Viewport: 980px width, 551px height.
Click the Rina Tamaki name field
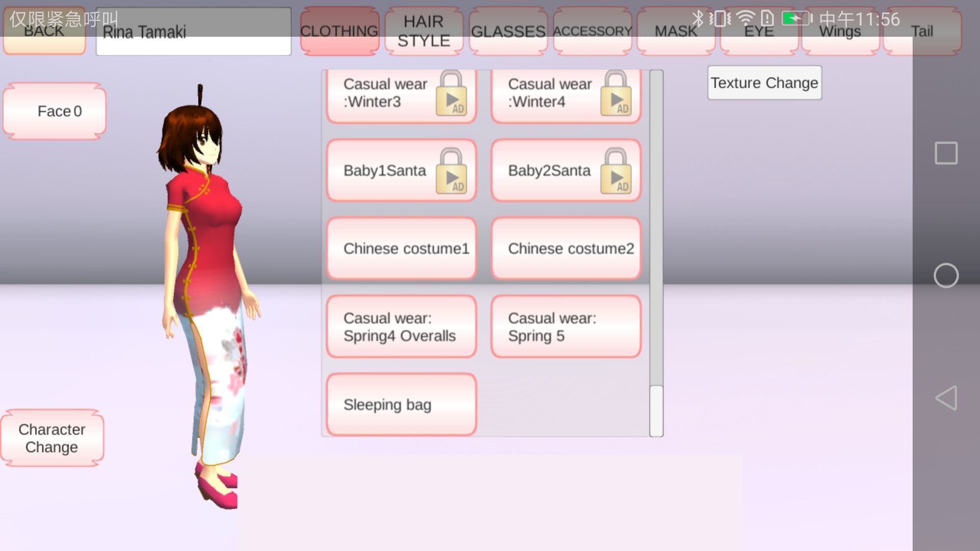tap(193, 32)
